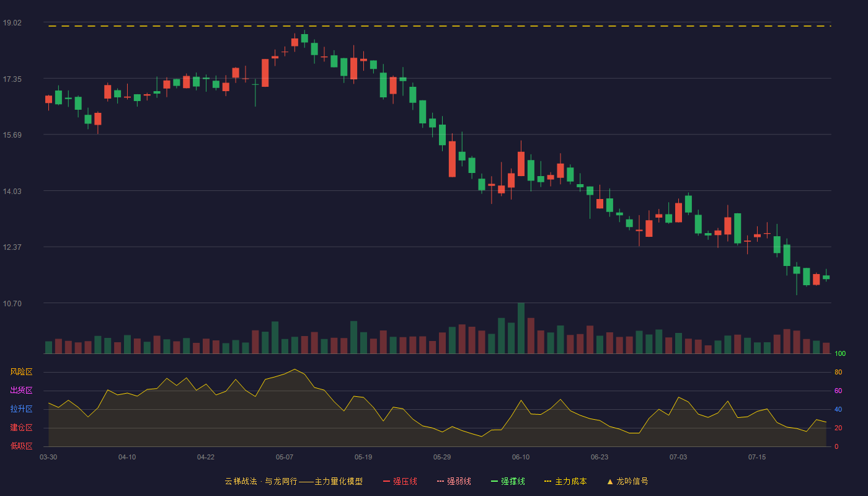868x496 pixels.
Task: Toggle the 主力成本 legend entry
Action: tap(565, 481)
